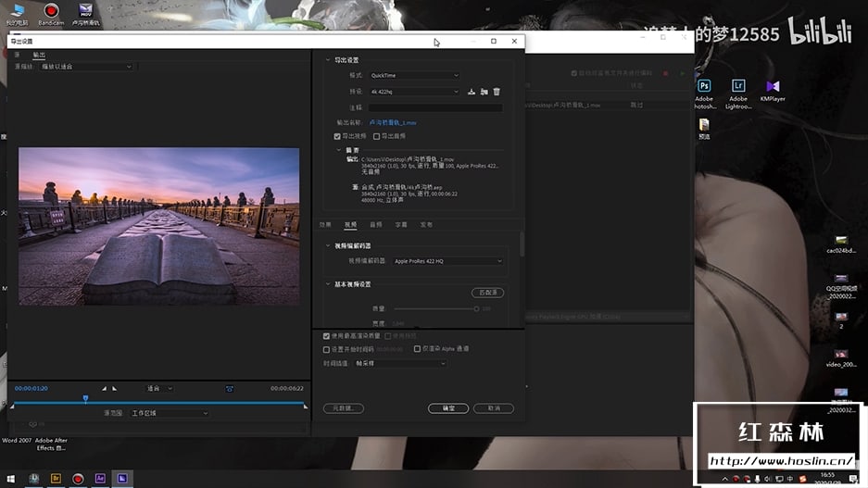Select the 源 preview tab
The width and height of the screenshot is (868, 488).
tap(18, 55)
